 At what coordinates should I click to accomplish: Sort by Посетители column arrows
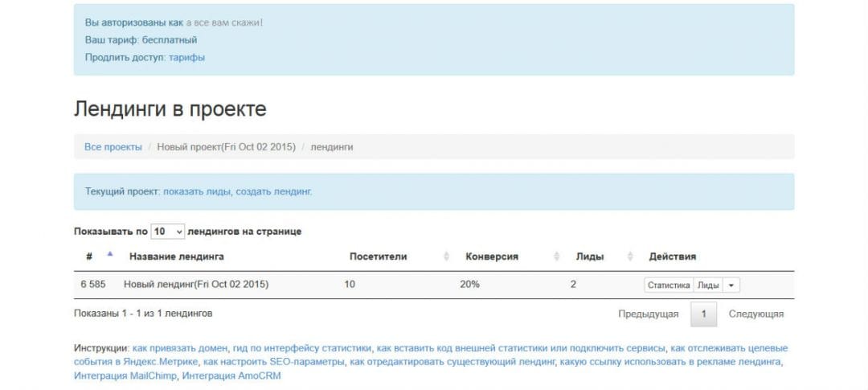click(446, 257)
